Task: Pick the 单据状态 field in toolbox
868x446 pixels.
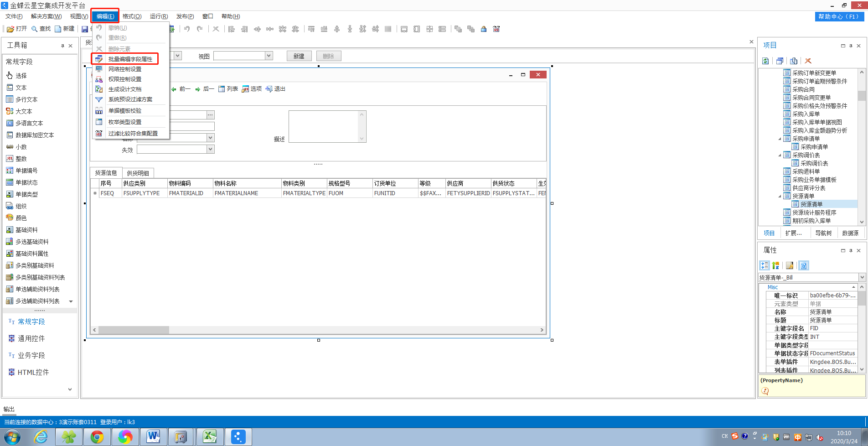Action: click(22, 182)
